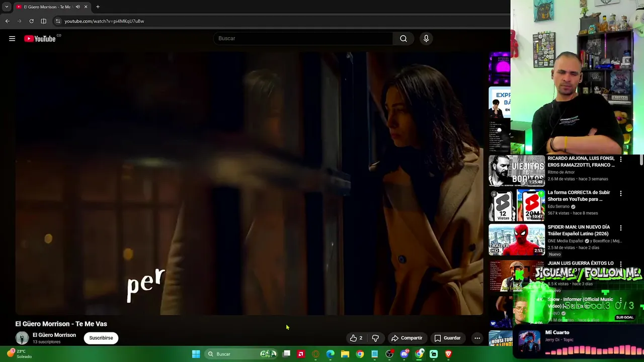
Task: Open La forma CORRECTA de Subir Shorts title
Action: [x=579, y=196]
